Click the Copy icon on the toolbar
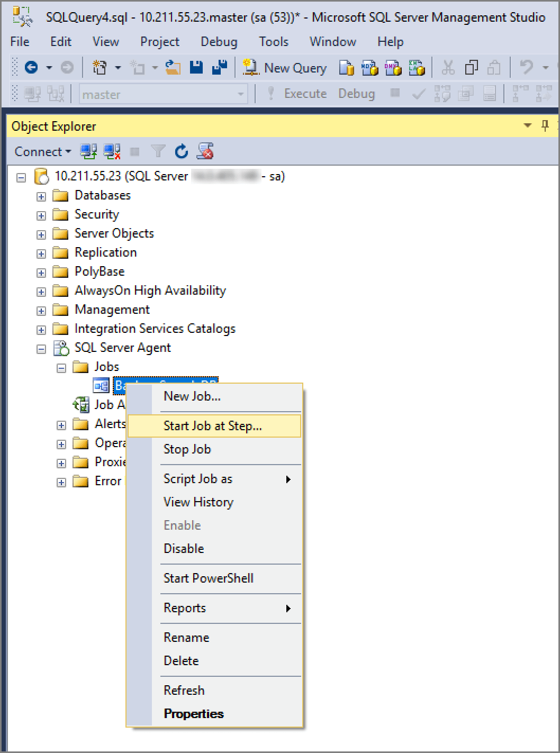Screen dimensions: 560x753 pyautogui.click(x=471, y=67)
